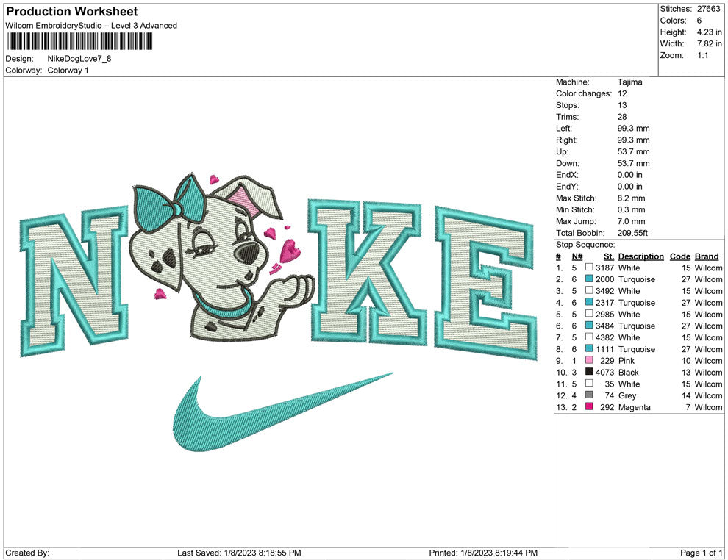Viewport: 728px width, 560px height.
Task: Click the Total Bobbin value 209.55ft
Action: [632, 232]
